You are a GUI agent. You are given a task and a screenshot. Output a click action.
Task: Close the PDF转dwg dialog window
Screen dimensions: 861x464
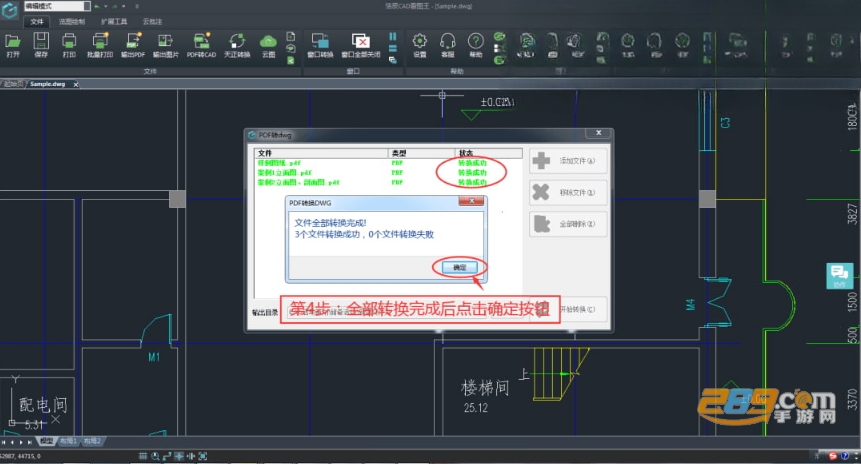click(x=599, y=133)
